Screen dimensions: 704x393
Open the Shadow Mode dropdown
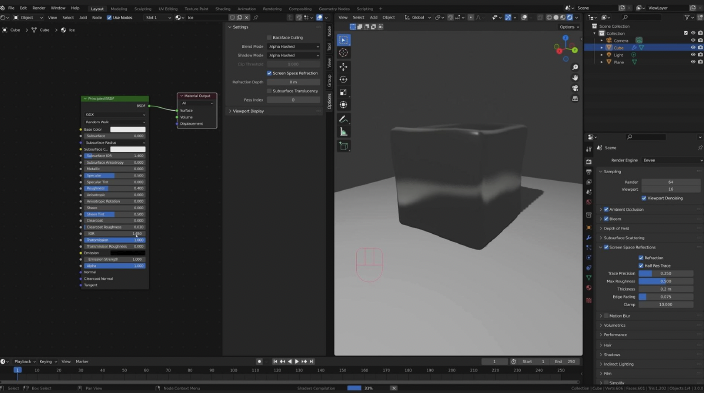tap(294, 55)
